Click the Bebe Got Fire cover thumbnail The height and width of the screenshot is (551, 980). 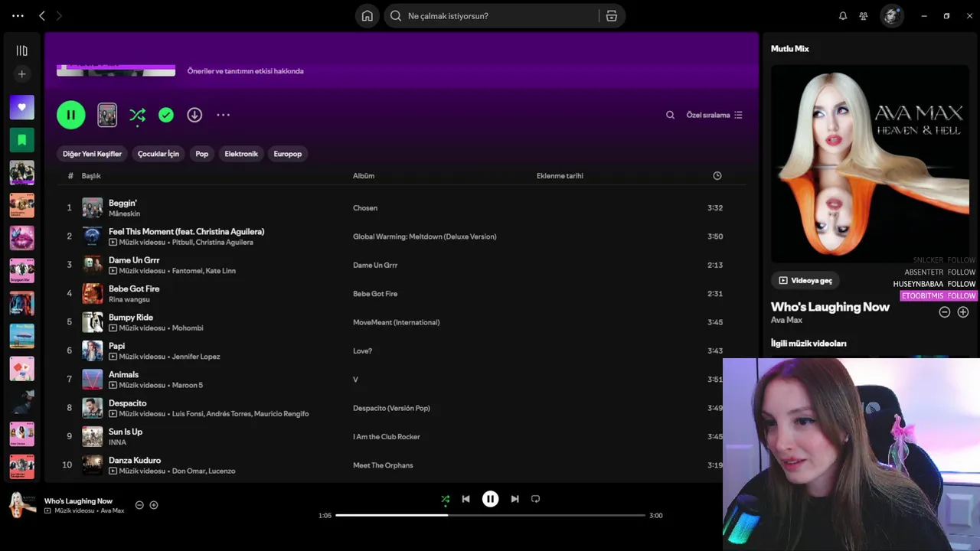pos(93,294)
